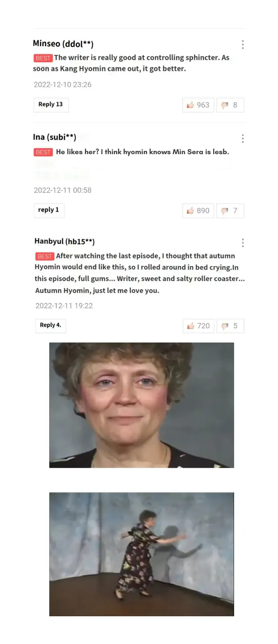278x644 pixels.
Task: Dislike Hanbyul's comment showing 5 thumbs down
Action: click(230, 326)
